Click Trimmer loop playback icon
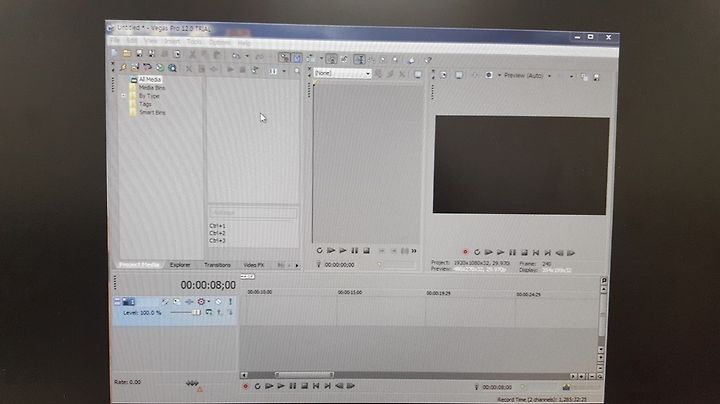 320,251
